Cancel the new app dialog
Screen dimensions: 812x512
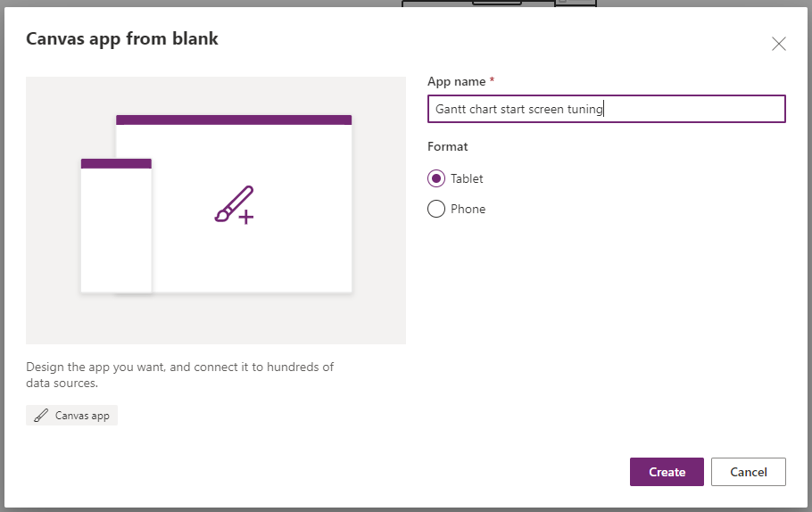click(748, 472)
